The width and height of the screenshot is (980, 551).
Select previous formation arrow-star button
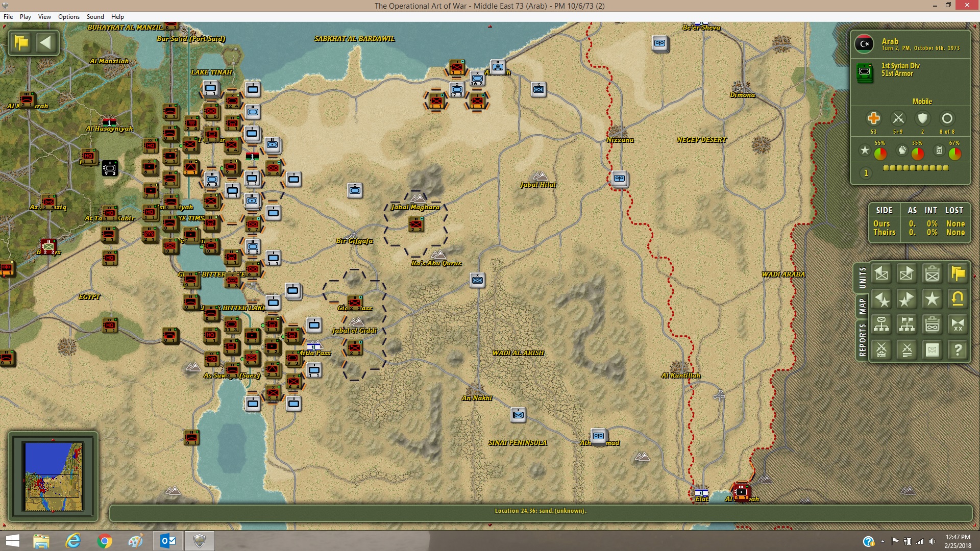pyautogui.click(x=881, y=299)
